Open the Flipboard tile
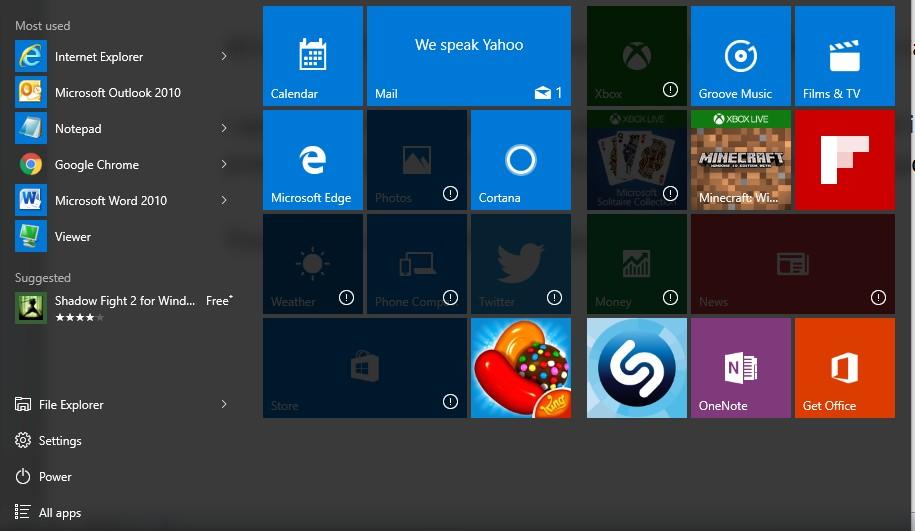Image resolution: width=915 pixels, height=531 pixels. 844,160
